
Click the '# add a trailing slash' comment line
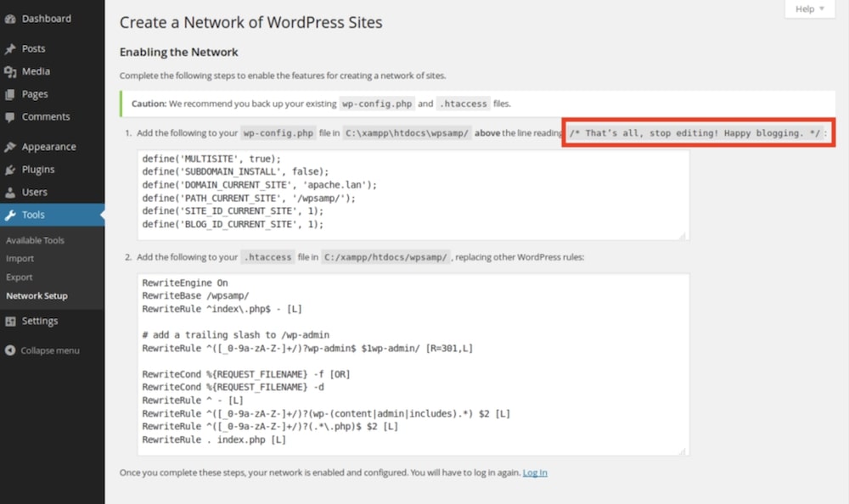pos(235,334)
